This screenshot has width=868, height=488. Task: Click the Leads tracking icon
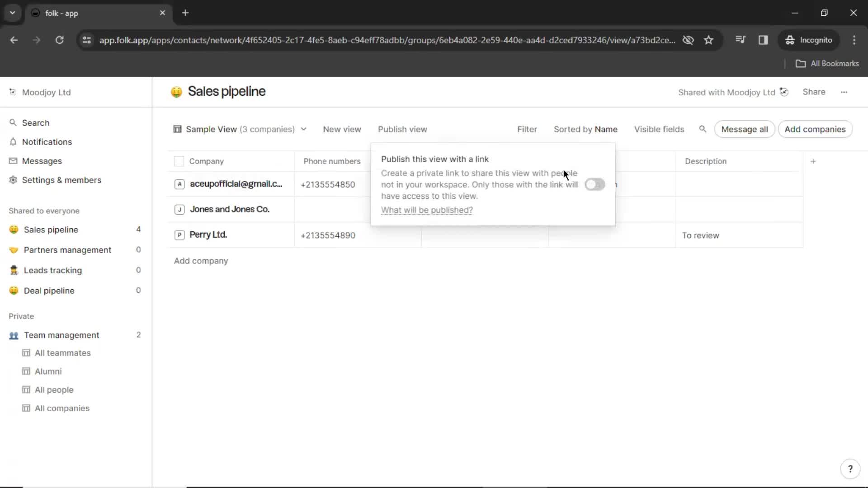(14, 270)
